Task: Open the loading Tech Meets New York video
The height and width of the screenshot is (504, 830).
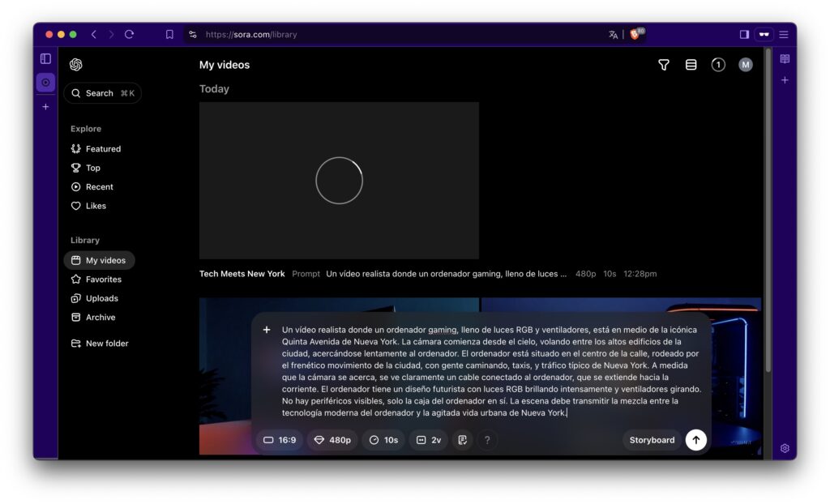Action: pyautogui.click(x=340, y=181)
